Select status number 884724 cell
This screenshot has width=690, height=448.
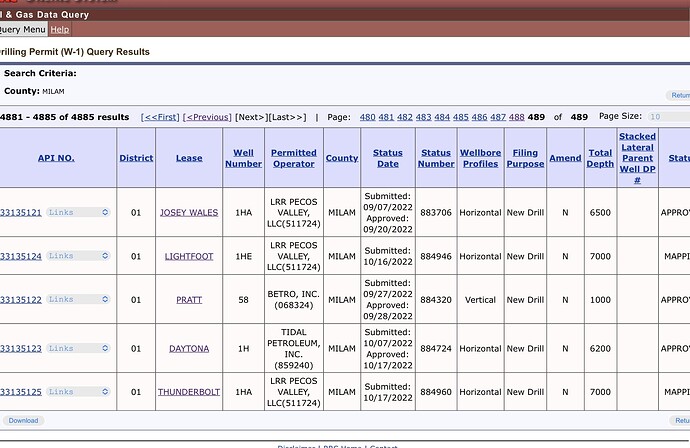[x=436, y=349]
